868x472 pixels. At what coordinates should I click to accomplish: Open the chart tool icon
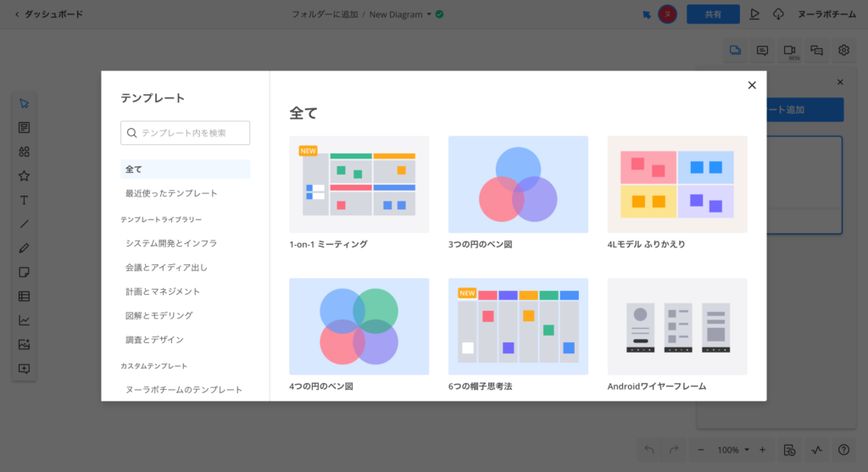[x=24, y=320]
